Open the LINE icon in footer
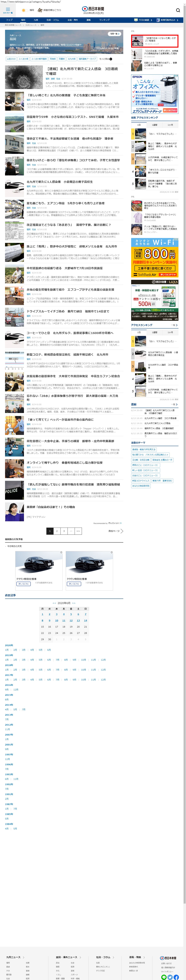Viewport: 186px width, 980px height. point(164,977)
